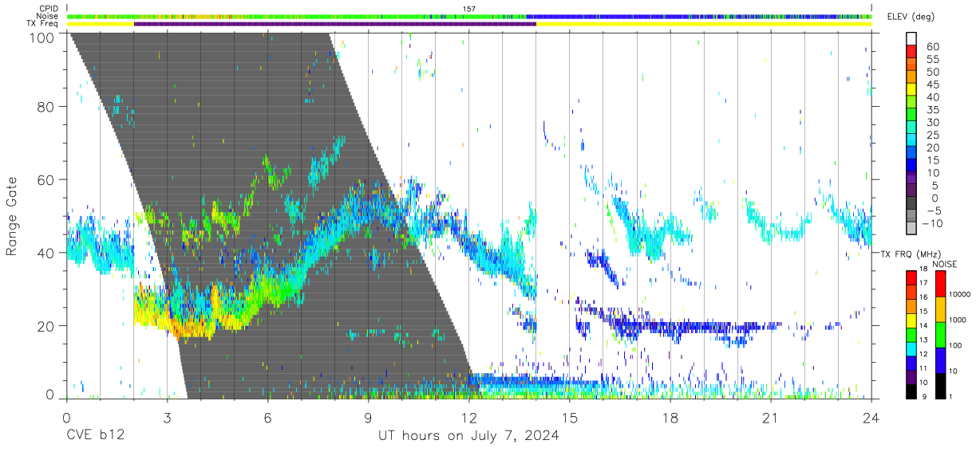Click the '80' tick on the Range Gate axis
980x452 pixels.
(45, 106)
